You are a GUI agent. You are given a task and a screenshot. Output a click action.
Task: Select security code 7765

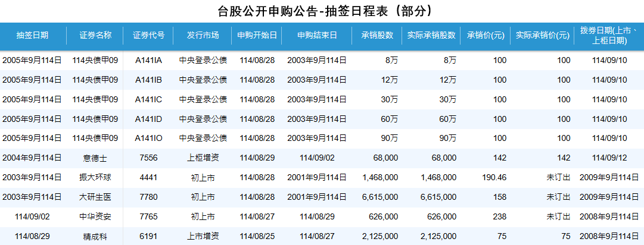(x=149, y=216)
